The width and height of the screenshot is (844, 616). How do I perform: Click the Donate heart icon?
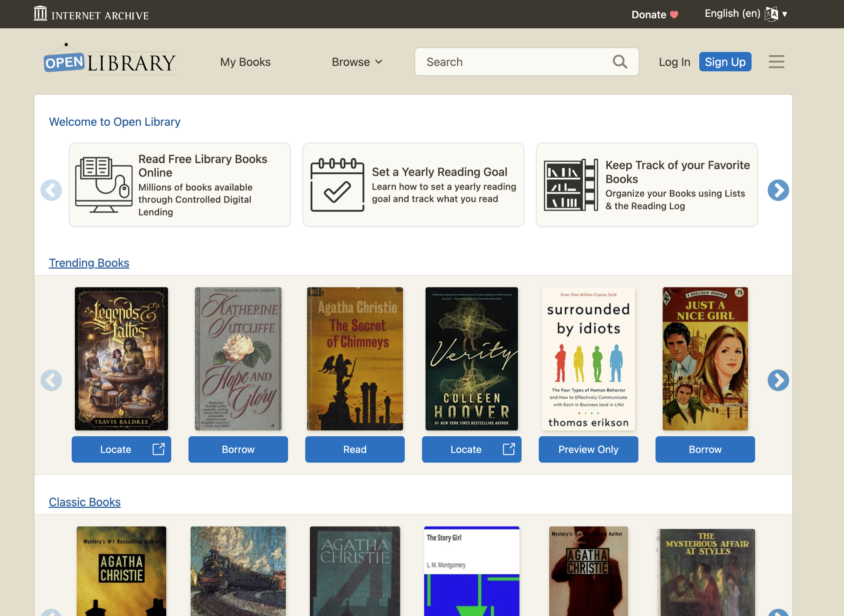tap(674, 15)
